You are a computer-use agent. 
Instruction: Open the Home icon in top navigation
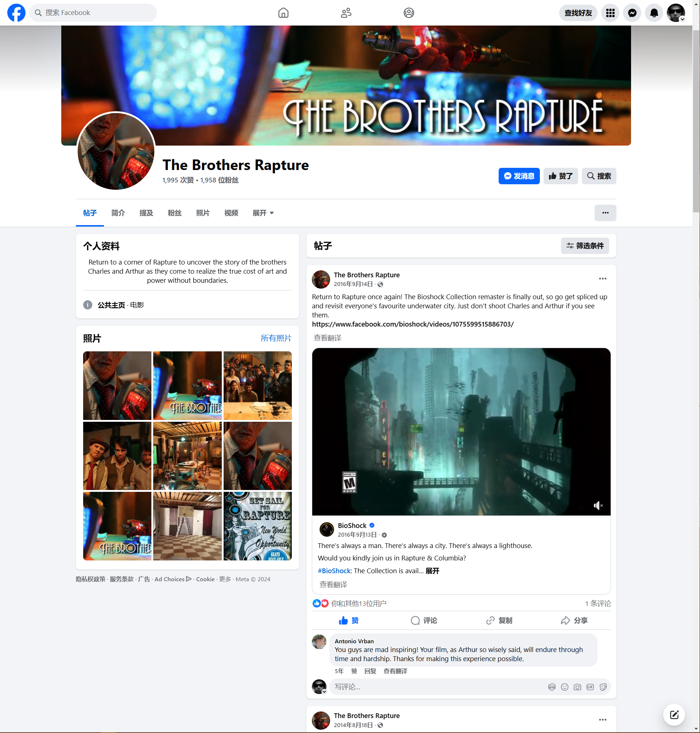[283, 13]
